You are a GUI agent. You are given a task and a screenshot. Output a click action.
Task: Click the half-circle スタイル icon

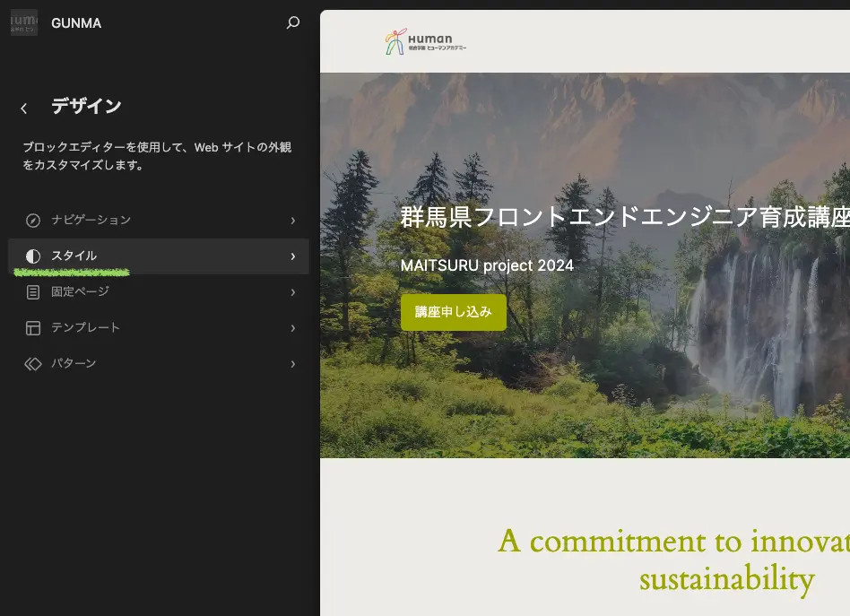pyautogui.click(x=33, y=256)
